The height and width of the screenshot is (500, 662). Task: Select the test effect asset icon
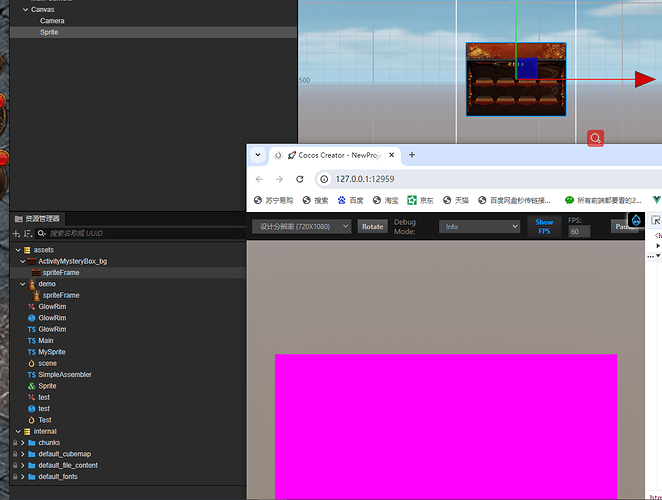click(x=32, y=397)
